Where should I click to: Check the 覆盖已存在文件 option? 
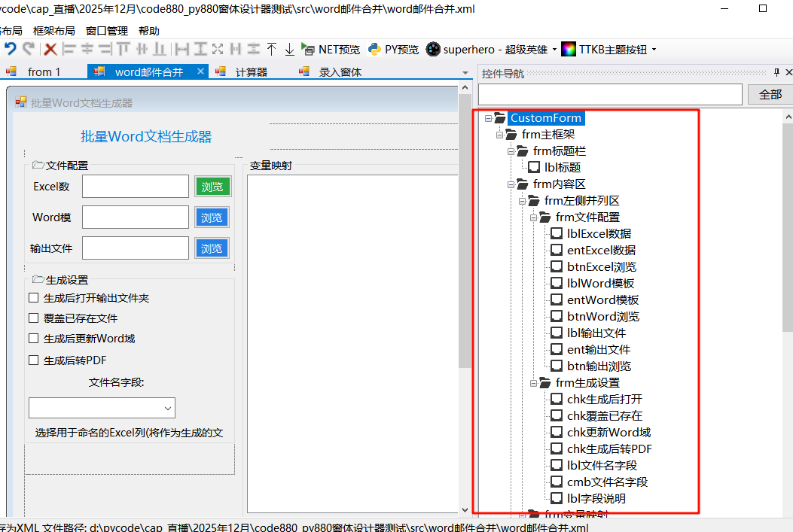(33, 318)
